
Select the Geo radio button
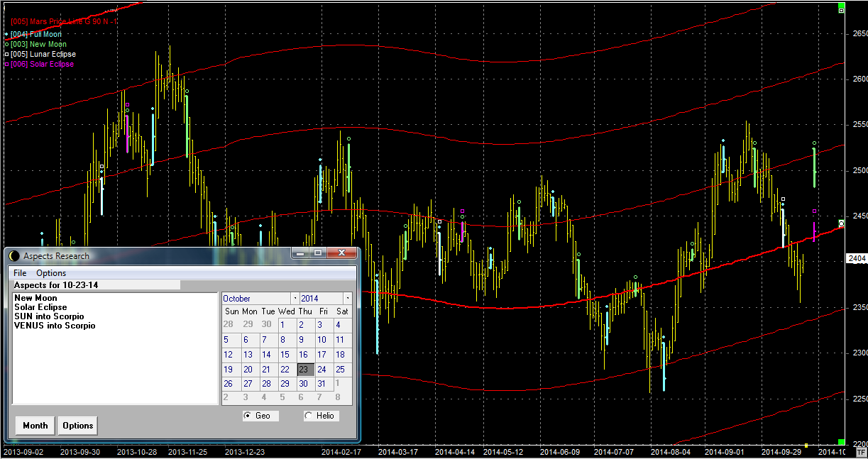248,416
